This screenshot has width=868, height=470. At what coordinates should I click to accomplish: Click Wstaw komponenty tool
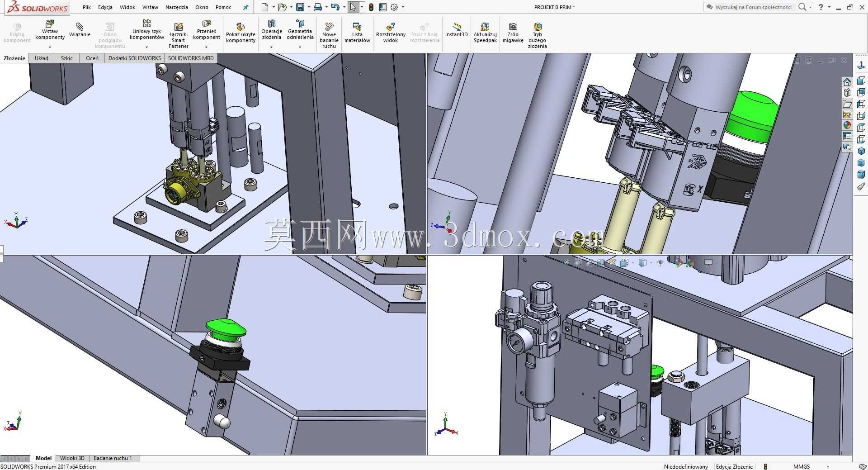coord(50,30)
